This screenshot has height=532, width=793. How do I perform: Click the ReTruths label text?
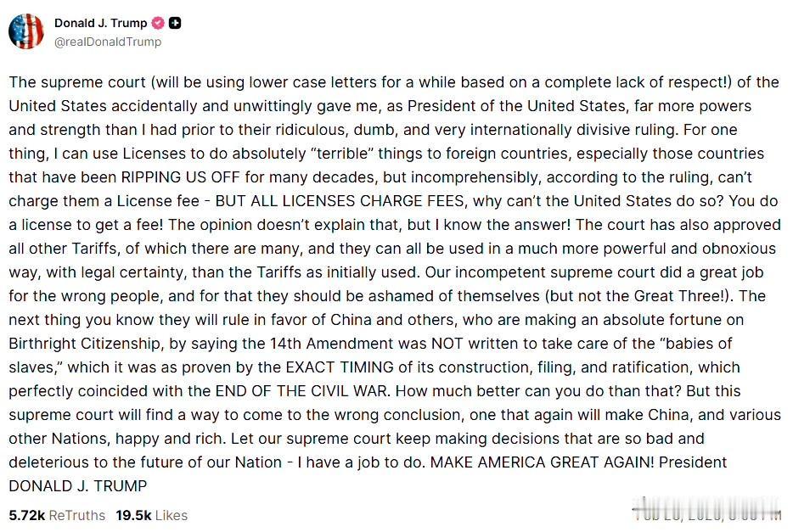click(77, 515)
